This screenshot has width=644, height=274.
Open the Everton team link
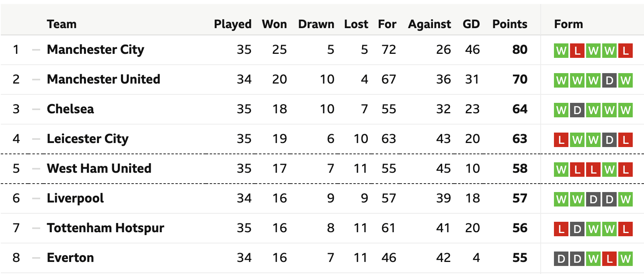click(x=70, y=258)
